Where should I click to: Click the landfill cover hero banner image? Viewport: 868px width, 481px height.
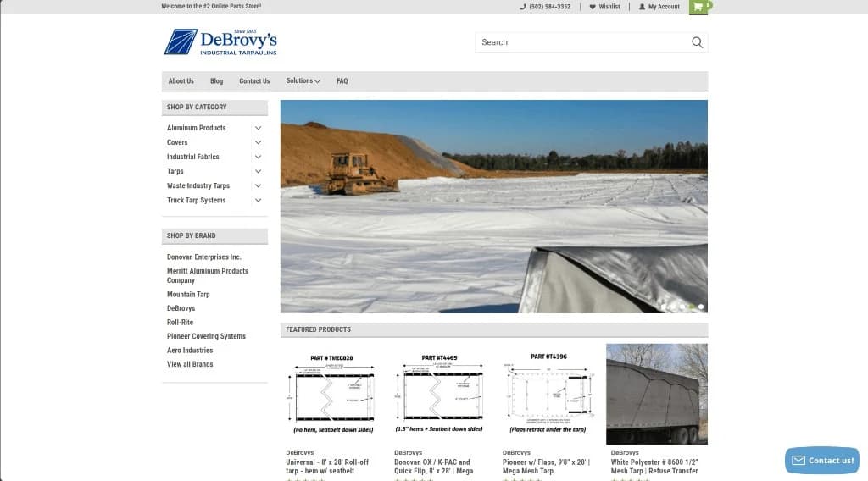pyautogui.click(x=494, y=207)
